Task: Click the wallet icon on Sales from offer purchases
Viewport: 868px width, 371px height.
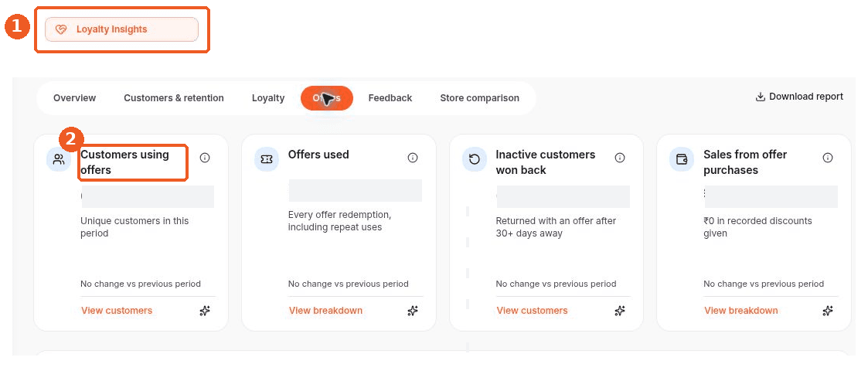Action: point(682,159)
